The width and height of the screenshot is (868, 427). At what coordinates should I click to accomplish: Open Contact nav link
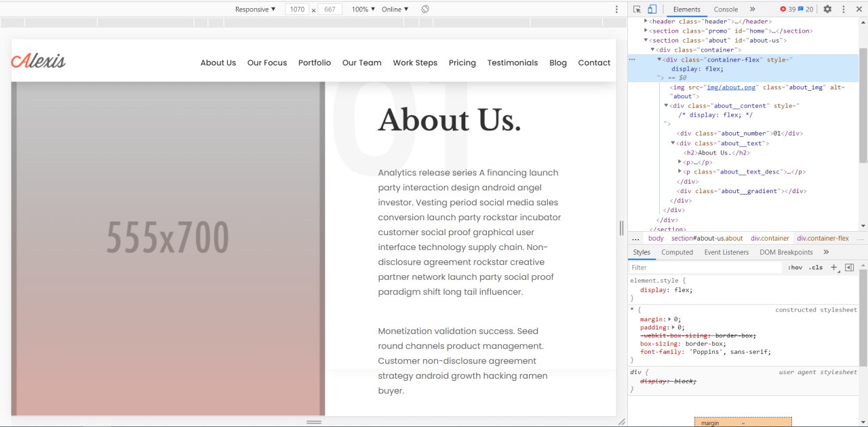[594, 62]
